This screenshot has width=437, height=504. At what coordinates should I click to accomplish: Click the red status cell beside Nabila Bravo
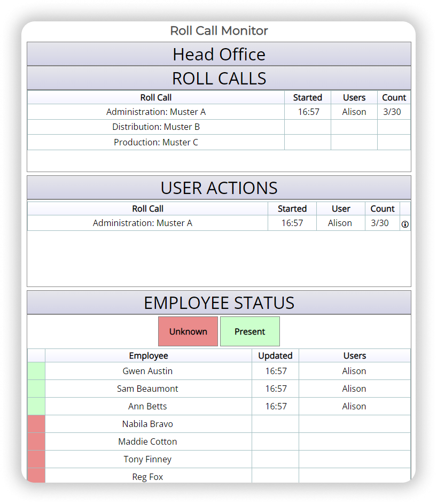(x=36, y=424)
